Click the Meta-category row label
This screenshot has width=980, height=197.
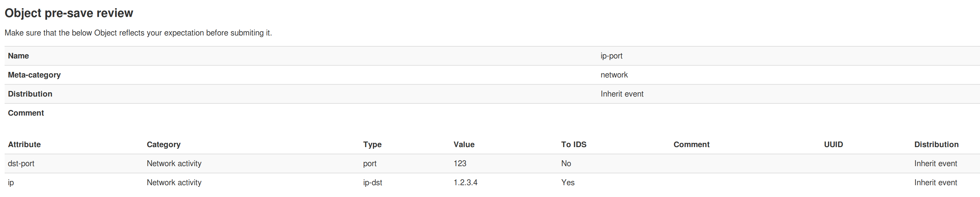pyautogui.click(x=34, y=75)
